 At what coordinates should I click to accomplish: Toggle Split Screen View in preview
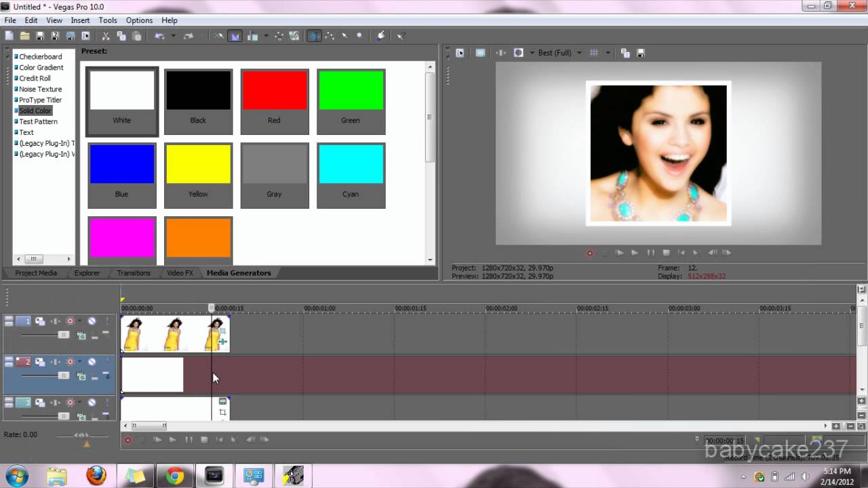[x=519, y=52]
